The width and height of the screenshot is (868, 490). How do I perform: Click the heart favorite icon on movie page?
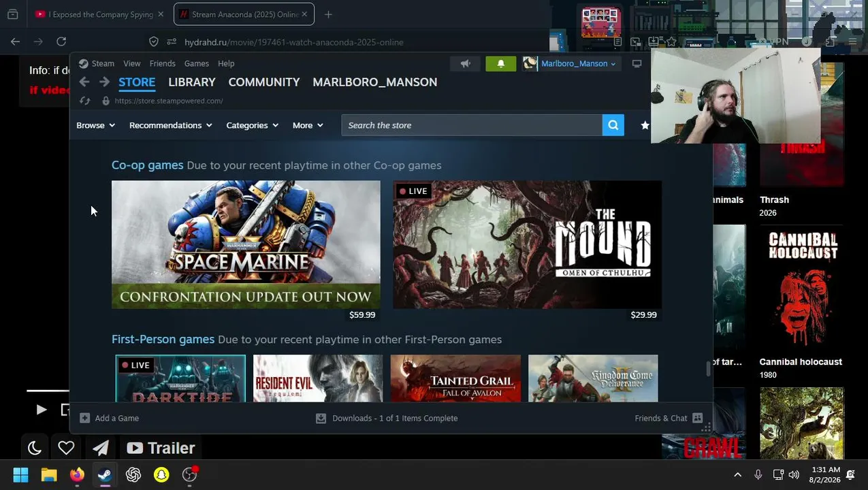pos(66,448)
